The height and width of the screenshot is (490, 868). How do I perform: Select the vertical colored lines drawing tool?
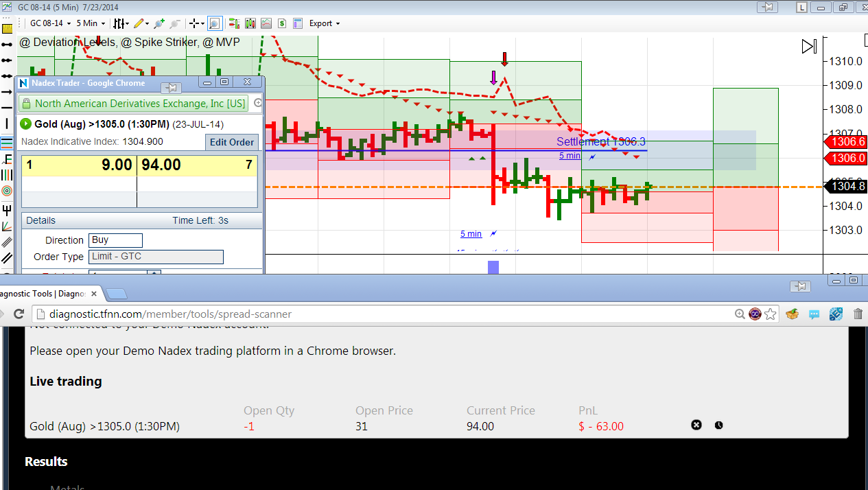click(7, 175)
